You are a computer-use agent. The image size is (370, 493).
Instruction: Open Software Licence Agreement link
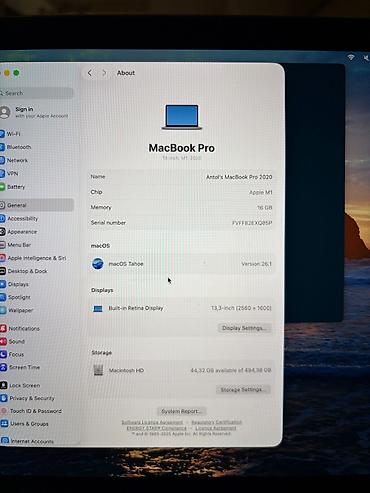click(x=152, y=422)
